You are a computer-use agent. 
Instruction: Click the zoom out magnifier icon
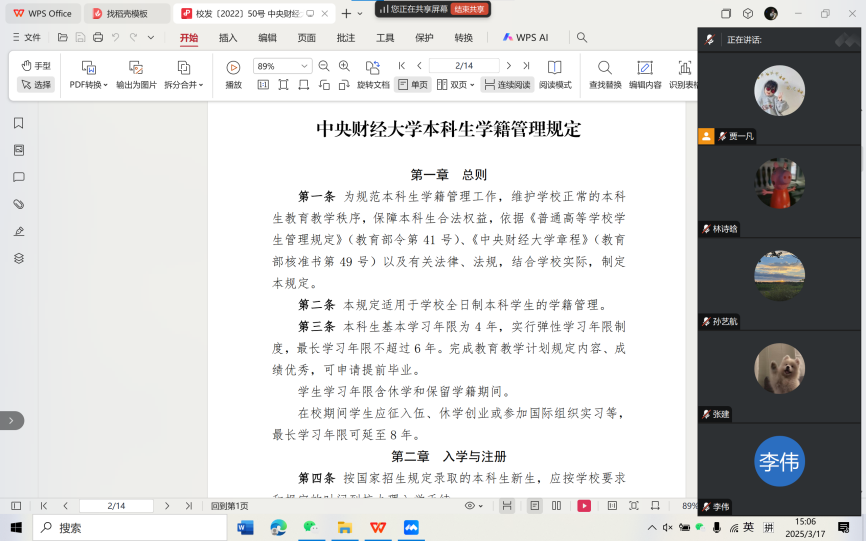[323, 66]
